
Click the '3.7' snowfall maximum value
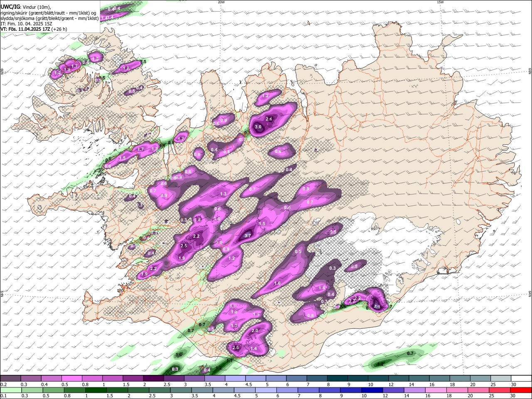pos(248,236)
